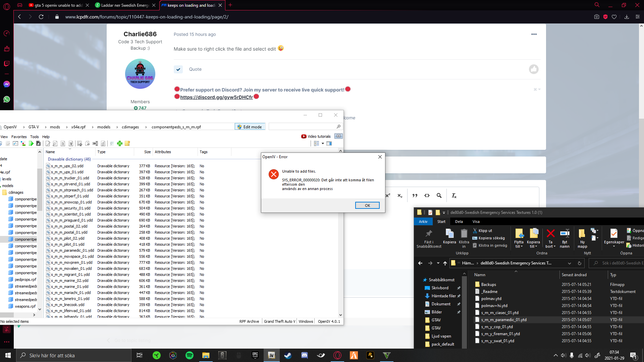This screenshot has width=644, height=362.
Task: Click the magnifier search icon in forum editor
Action: point(439,196)
